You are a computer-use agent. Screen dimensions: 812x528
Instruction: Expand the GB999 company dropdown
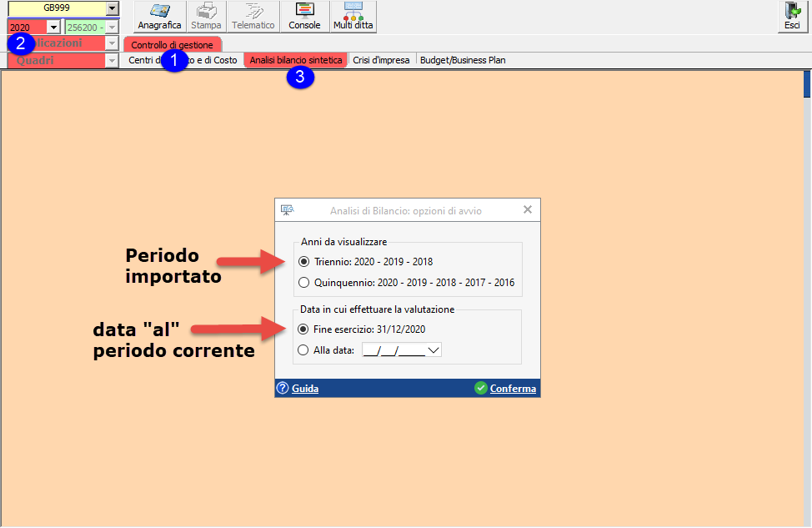click(113, 8)
